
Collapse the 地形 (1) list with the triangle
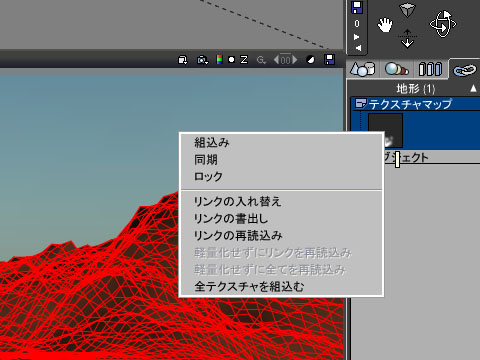tap(473, 89)
